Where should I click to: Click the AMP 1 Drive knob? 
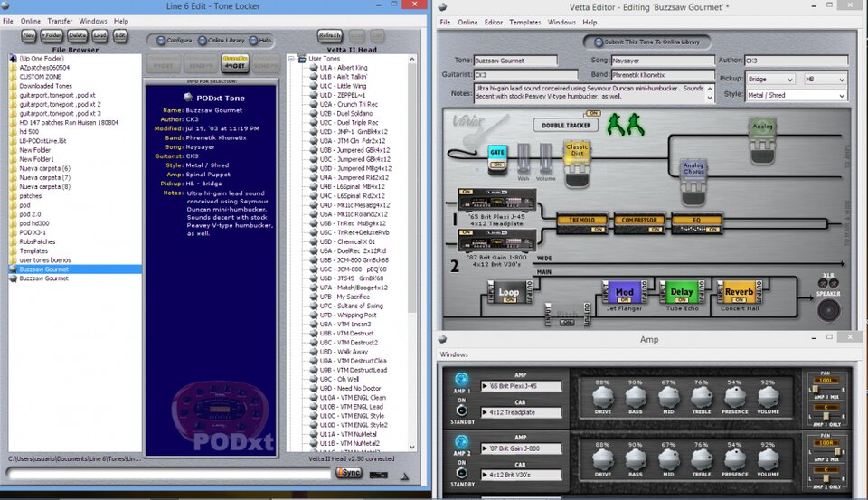click(x=603, y=397)
